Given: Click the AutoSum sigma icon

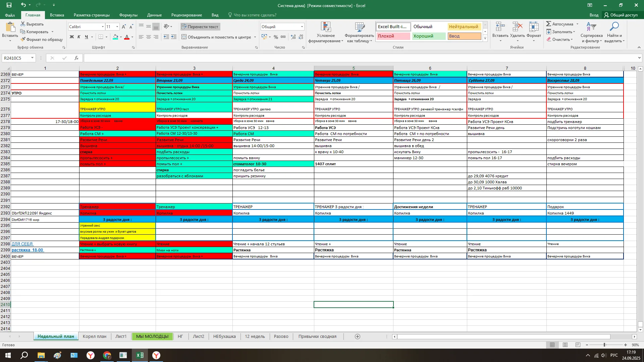Looking at the screenshot, I should [549, 24].
